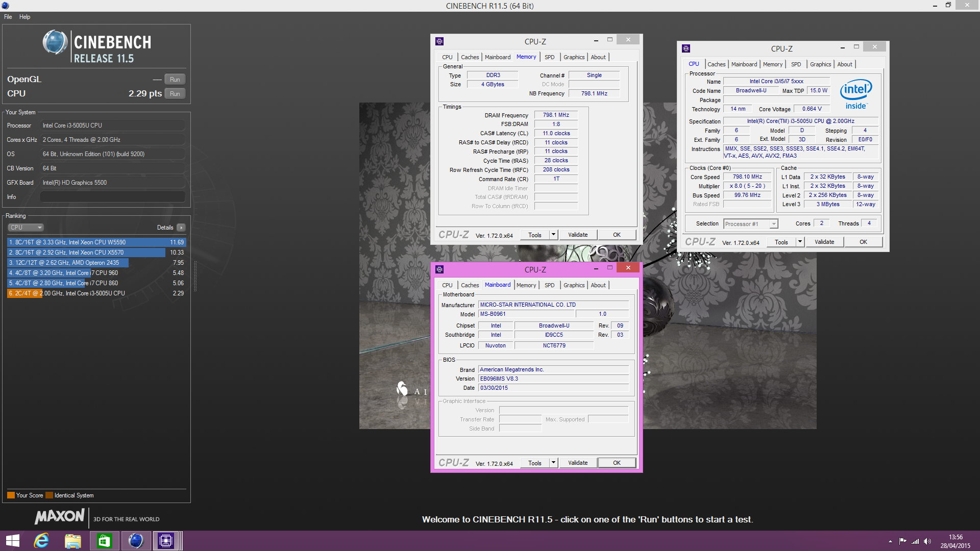Click the Cinebench title bar icon
Screen dimensions: 980x551
tap(5, 6)
